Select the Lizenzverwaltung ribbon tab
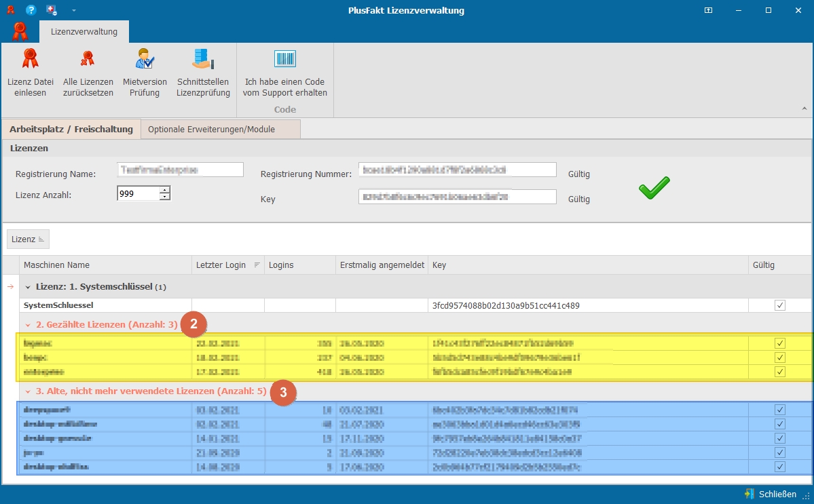Screen dimensions: 814x504 (x=84, y=32)
